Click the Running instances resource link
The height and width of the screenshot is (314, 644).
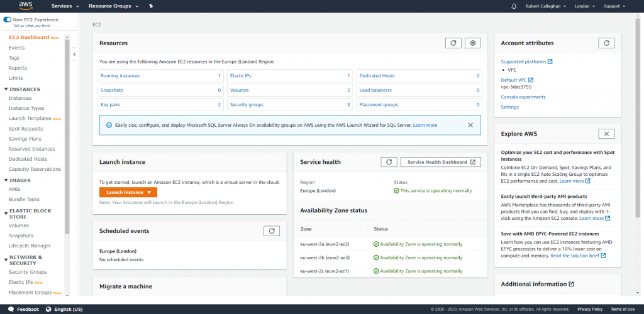(120, 76)
